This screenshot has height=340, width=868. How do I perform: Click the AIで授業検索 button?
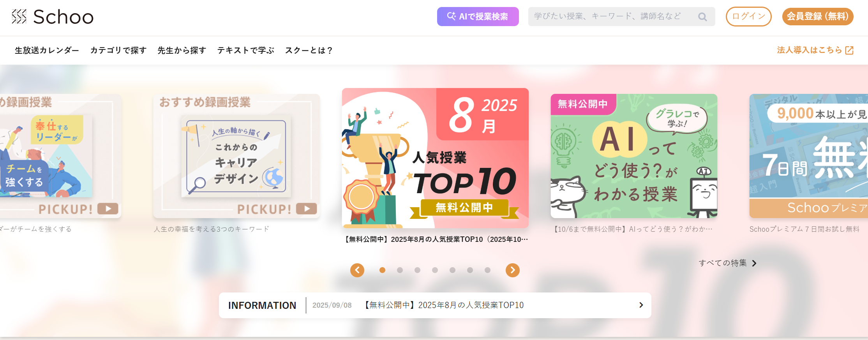[478, 16]
